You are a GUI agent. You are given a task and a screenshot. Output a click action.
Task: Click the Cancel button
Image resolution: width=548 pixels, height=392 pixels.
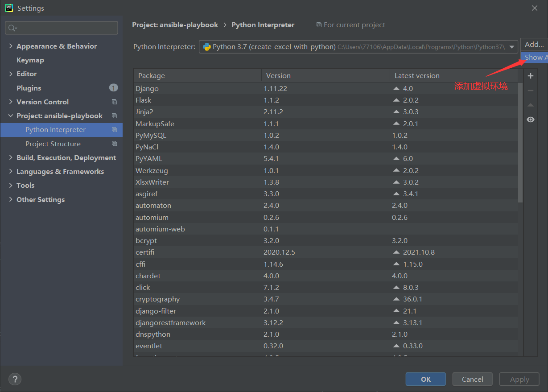(x=472, y=379)
